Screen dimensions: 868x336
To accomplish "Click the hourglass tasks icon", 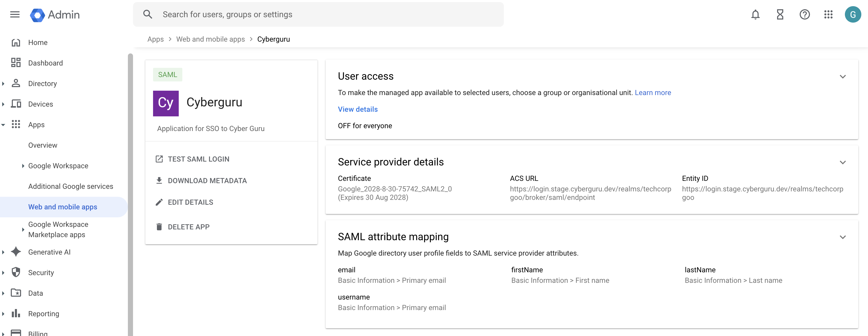I will [x=780, y=14].
